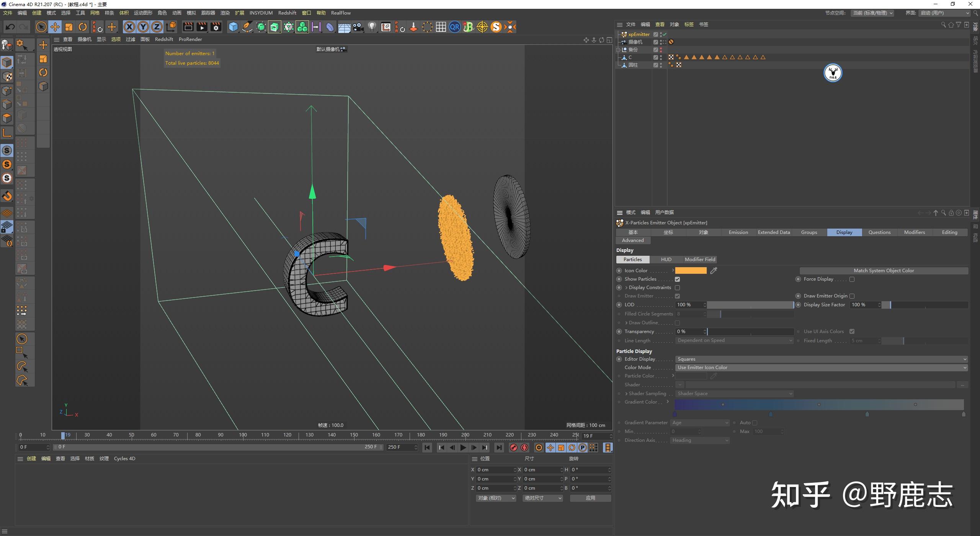Select the spline Pen tool icon
980x536 pixels.
[x=247, y=27]
